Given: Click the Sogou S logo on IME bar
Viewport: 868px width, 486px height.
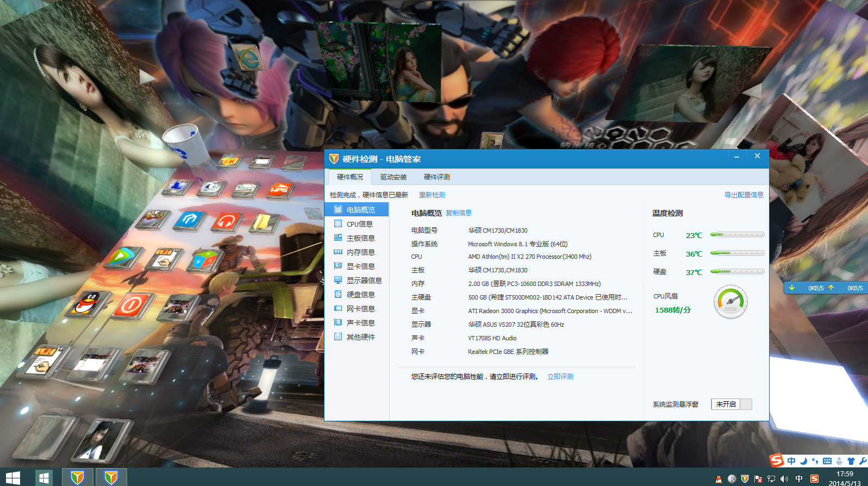Looking at the screenshot, I should (777, 460).
